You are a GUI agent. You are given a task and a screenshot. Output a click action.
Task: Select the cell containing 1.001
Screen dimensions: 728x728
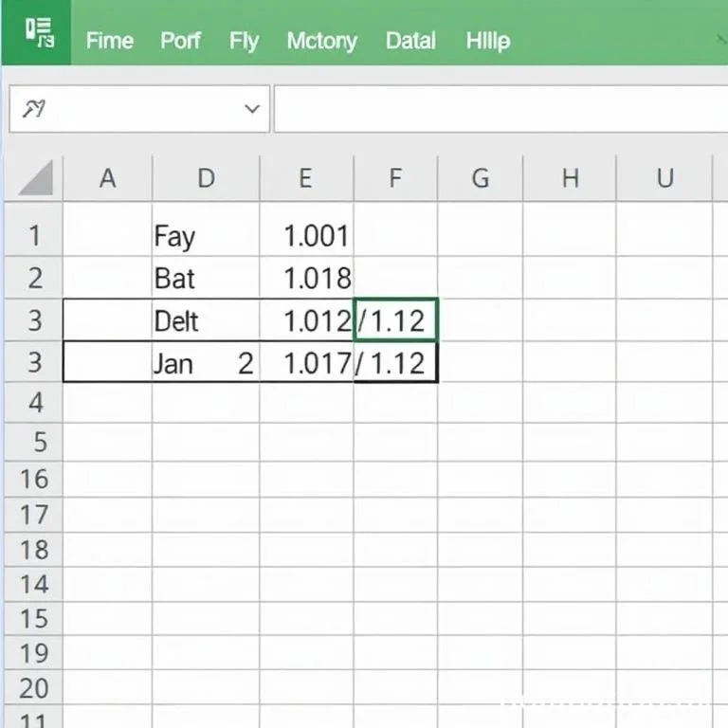point(307,236)
